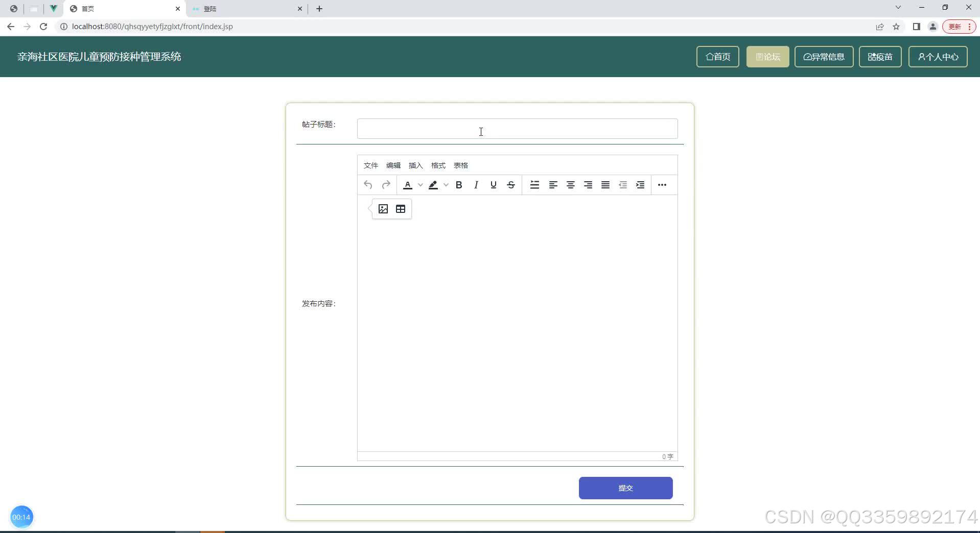Reload the current page
Viewport: 980px width, 533px height.
[43, 27]
